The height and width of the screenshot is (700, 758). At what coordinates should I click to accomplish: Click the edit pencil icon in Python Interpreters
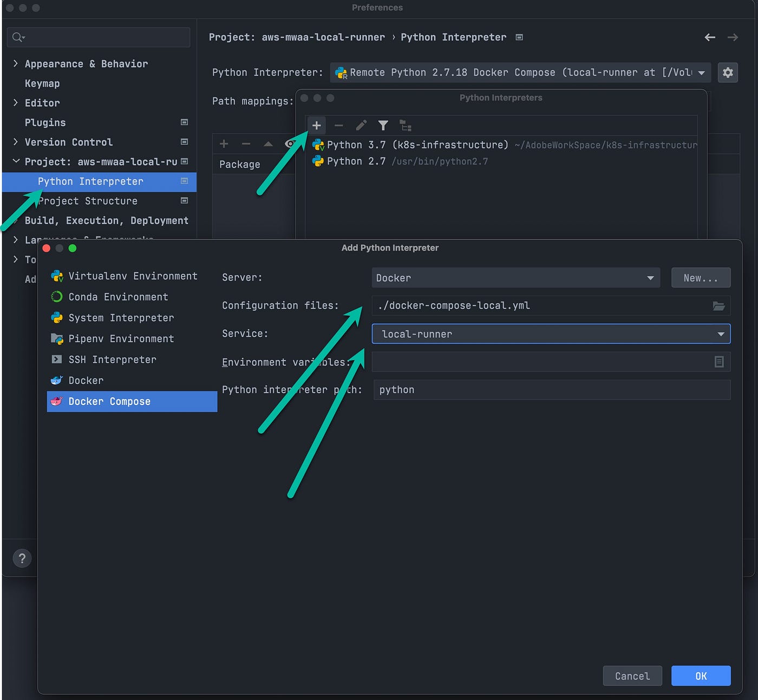(361, 126)
